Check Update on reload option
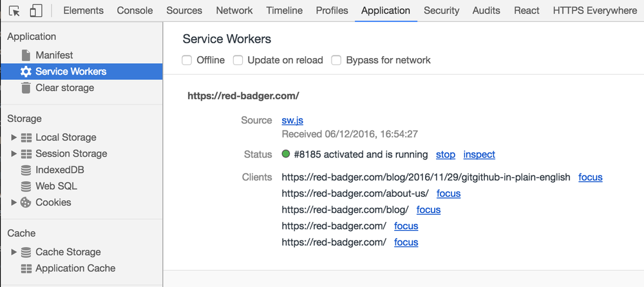 coord(238,60)
